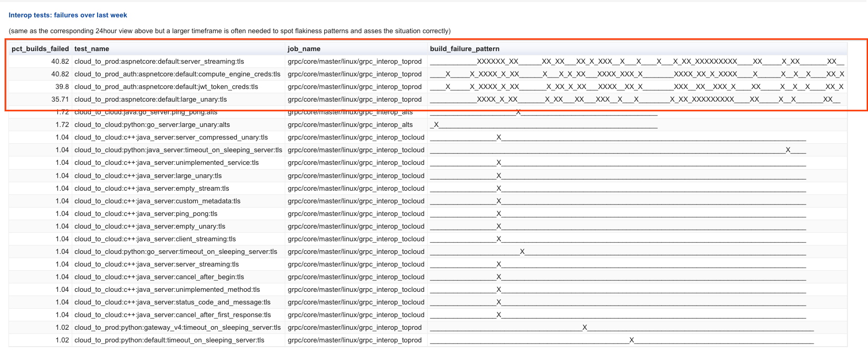Click grpc_interop_toprod job in gateway_v4 row
Image resolution: width=868 pixels, height=354 pixels.
(355, 328)
